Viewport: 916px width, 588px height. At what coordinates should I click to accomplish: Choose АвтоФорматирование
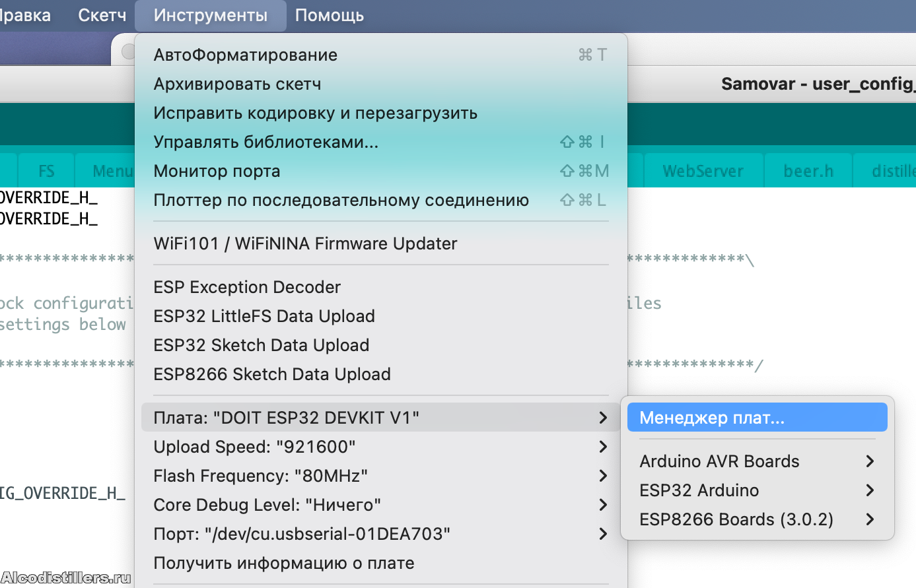pos(380,55)
